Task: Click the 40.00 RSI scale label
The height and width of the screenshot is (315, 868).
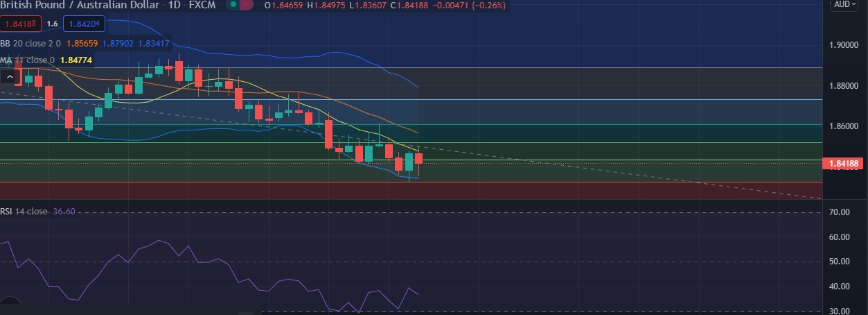Action: 840,286
